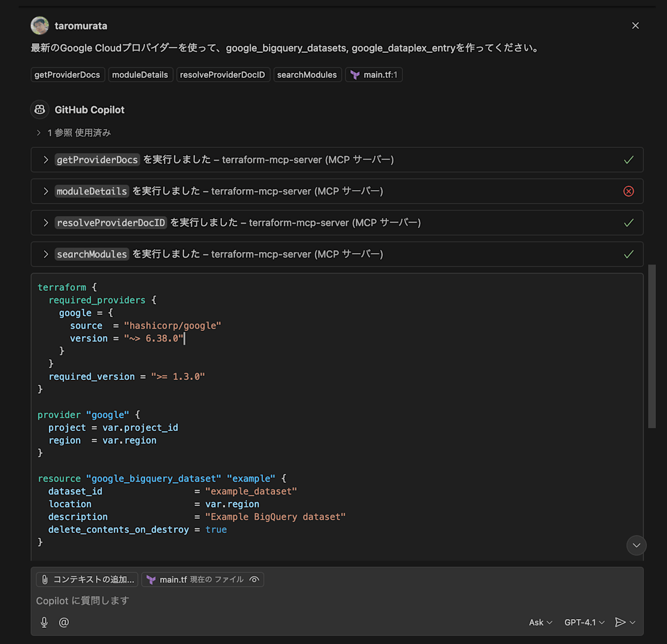The image size is (667, 644).
Task: Toggle the eye icon on main.tf context
Action: tap(254, 579)
